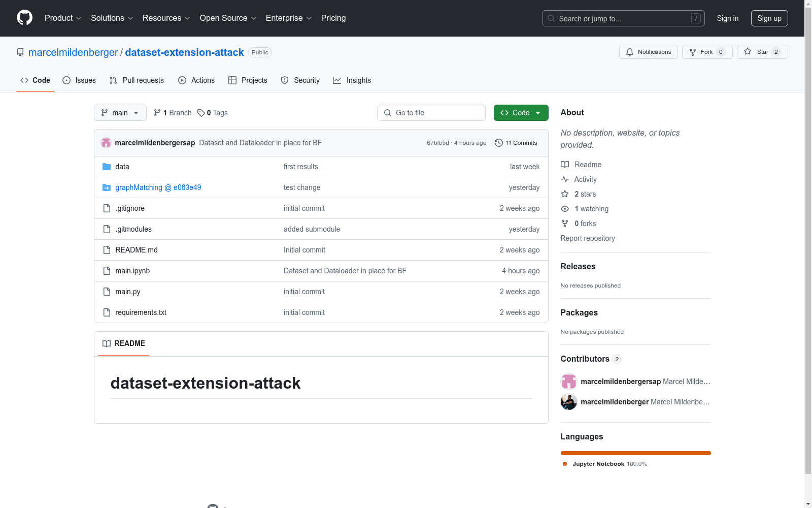The height and width of the screenshot is (508, 812).
Task: Click the Sign in link
Action: [728, 18]
